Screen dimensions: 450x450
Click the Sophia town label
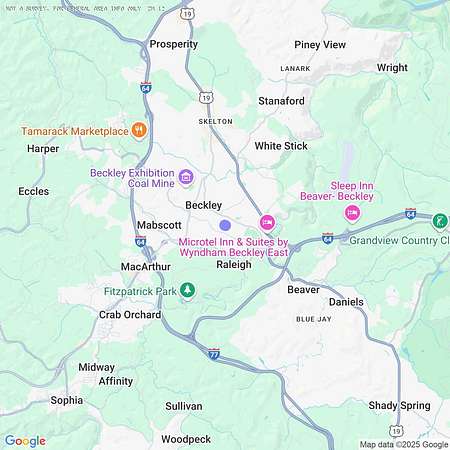click(67, 400)
